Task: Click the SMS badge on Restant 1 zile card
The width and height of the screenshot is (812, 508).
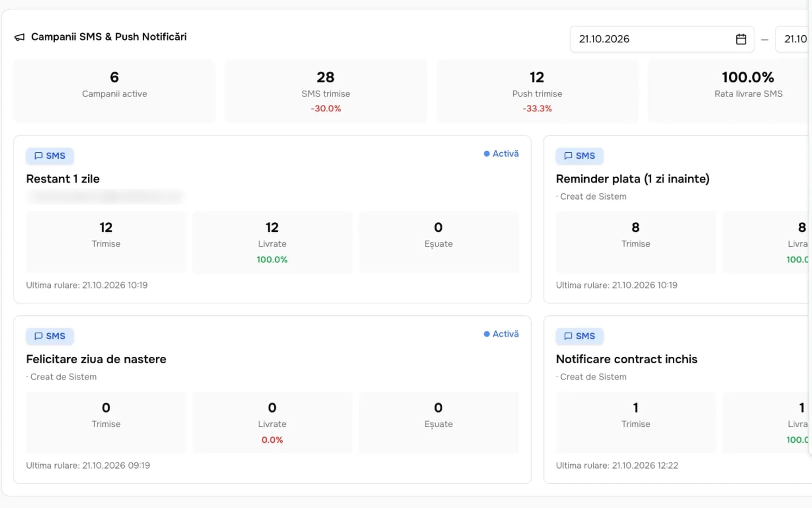Action: [50, 156]
